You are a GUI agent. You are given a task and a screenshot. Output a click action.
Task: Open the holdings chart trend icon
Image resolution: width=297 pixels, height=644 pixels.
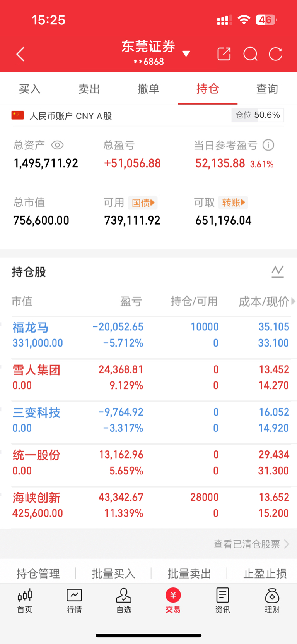pyautogui.click(x=278, y=271)
